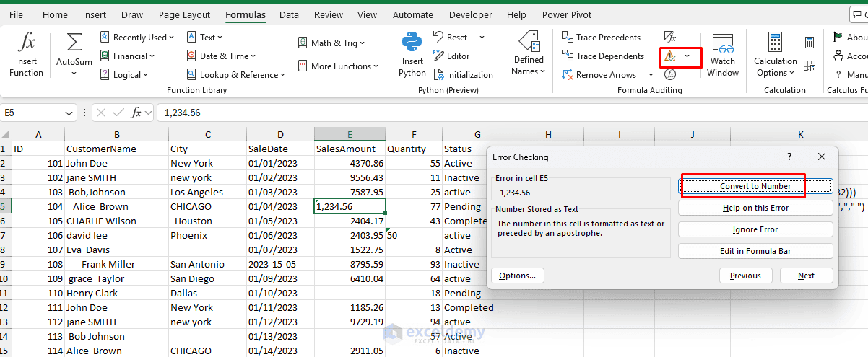
Task: Switch to the Page Layout tab
Action: click(184, 14)
